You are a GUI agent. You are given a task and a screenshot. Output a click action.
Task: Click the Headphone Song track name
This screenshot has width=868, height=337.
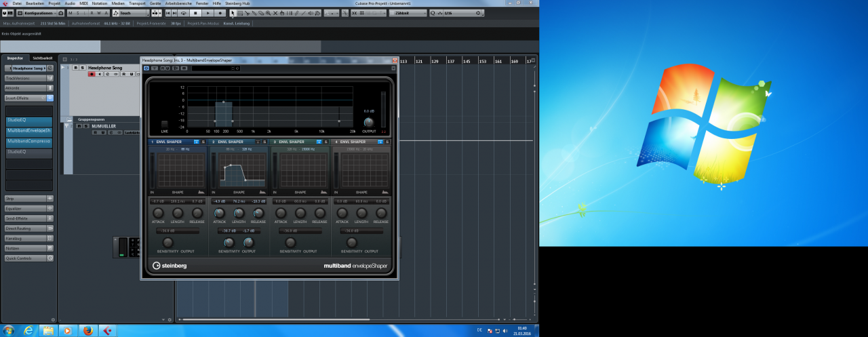point(105,68)
